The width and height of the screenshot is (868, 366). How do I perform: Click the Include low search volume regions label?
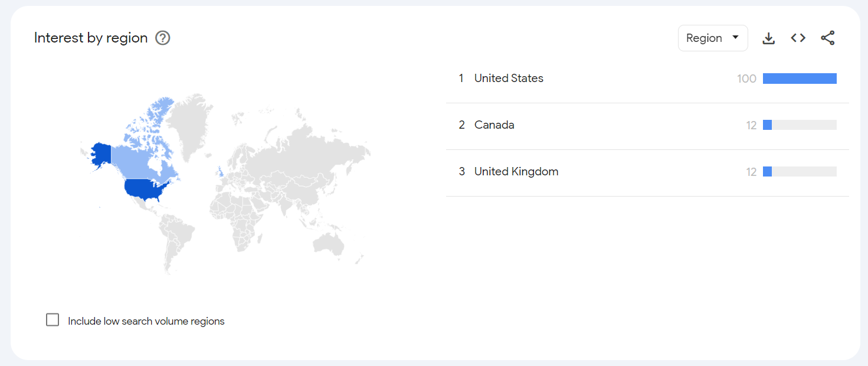tap(146, 321)
